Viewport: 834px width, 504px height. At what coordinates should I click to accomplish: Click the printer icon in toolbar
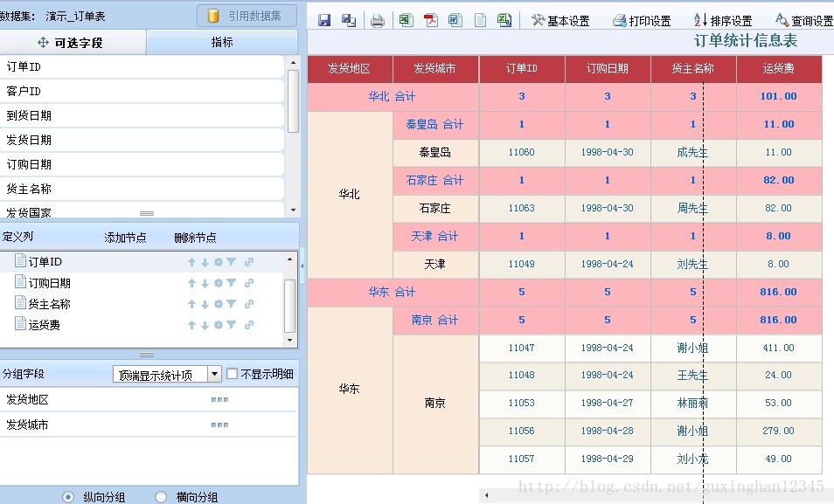pyautogui.click(x=377, y=21)
